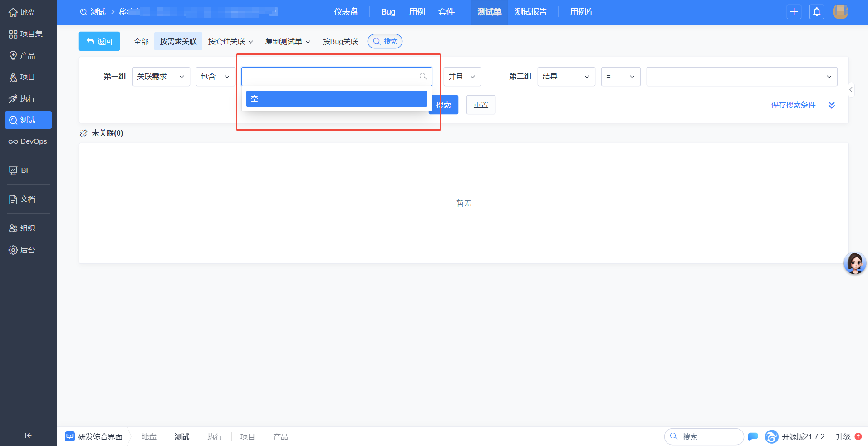Open the 结果 field dropdown
The height and width of the screenshot is (446, 868).
566,77
